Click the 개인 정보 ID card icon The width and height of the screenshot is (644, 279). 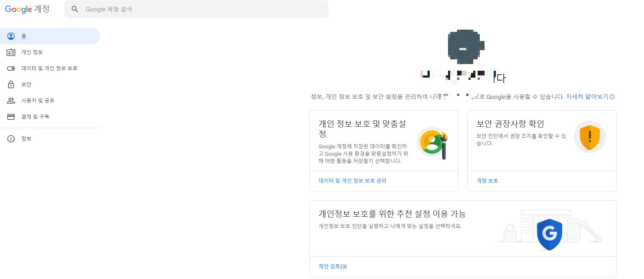11,52
